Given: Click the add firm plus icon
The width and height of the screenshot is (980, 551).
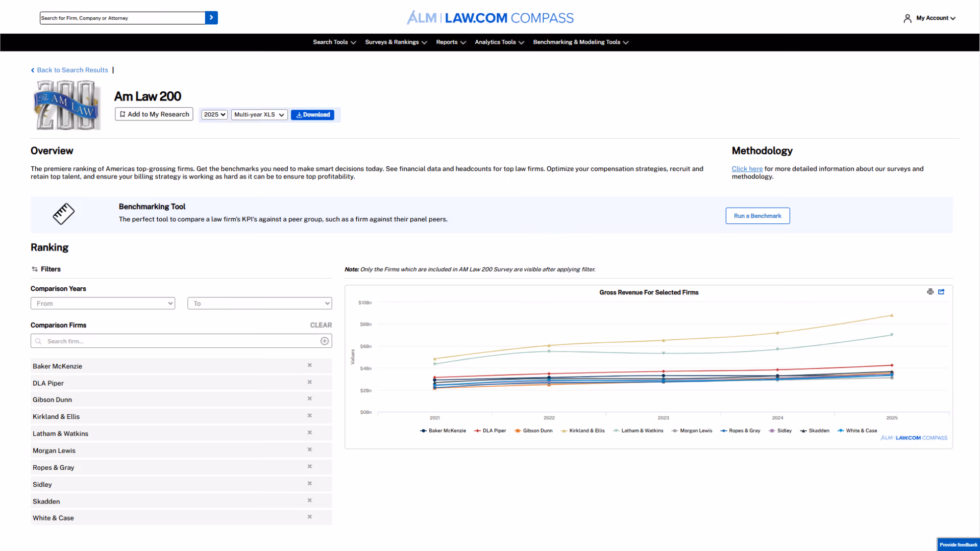Looking at the screenshot, I should point(325,341).
